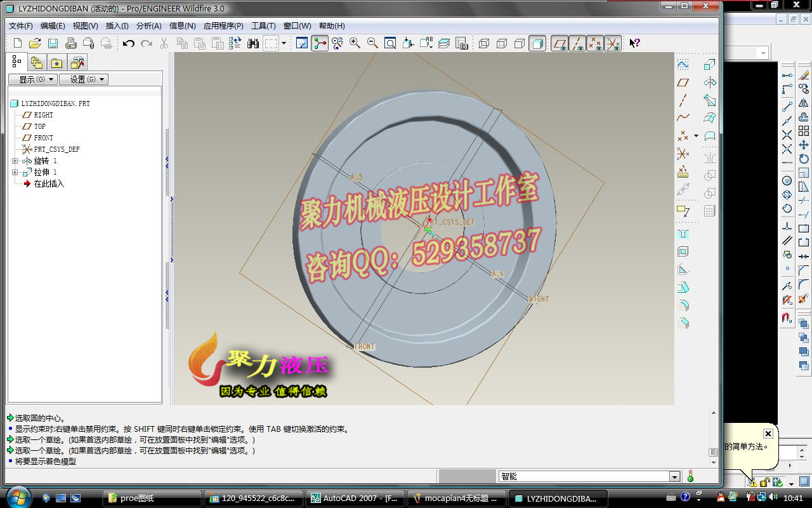Open the datum point tool flyout arrow
812x508 pixels.
696,136
